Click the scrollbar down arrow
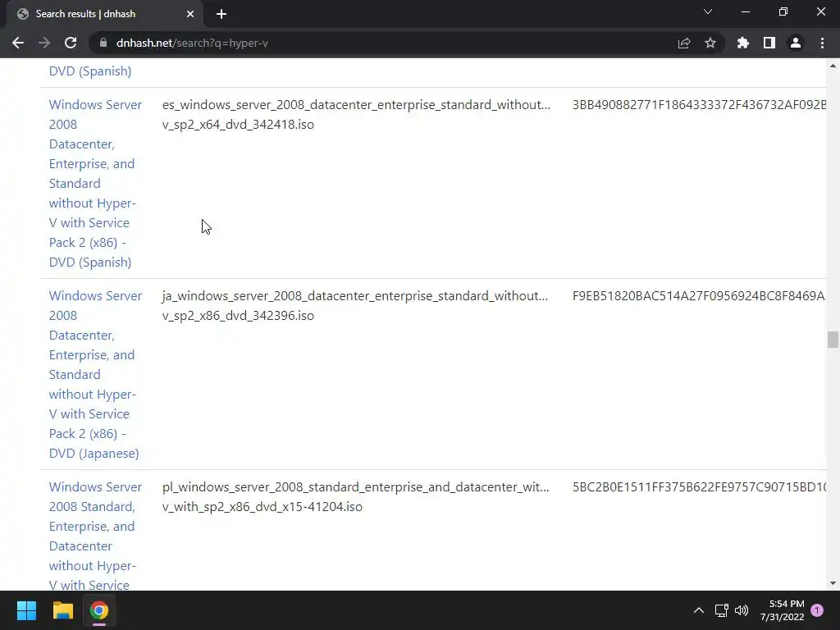This screenshot has height=630, width=840. coord(833,583)
